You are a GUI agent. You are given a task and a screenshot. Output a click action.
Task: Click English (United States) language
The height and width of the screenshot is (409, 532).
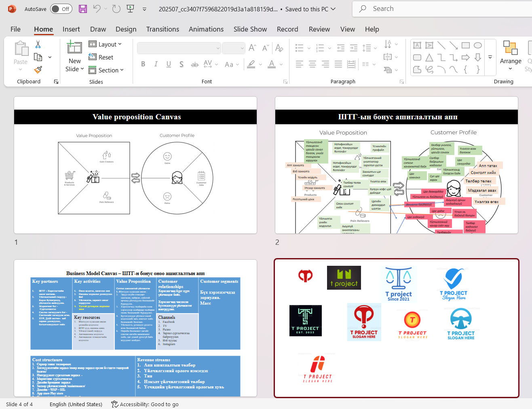click(x=76, y=404)
